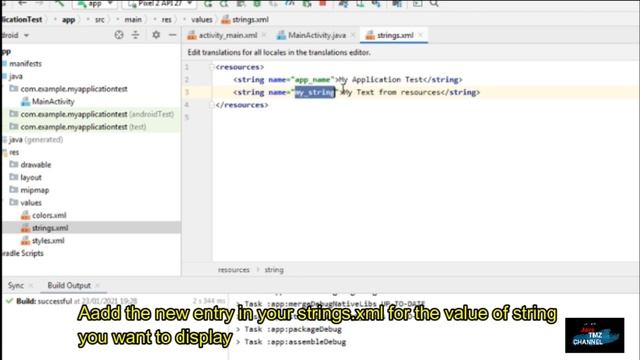
Task: Select Gradle Scripts node
Action: pos(22,253)
